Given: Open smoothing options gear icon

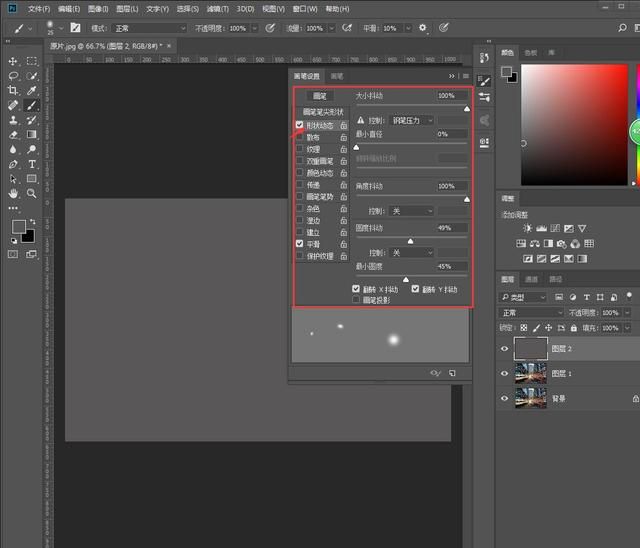Looking at the screenshot, I should [422, 28].
